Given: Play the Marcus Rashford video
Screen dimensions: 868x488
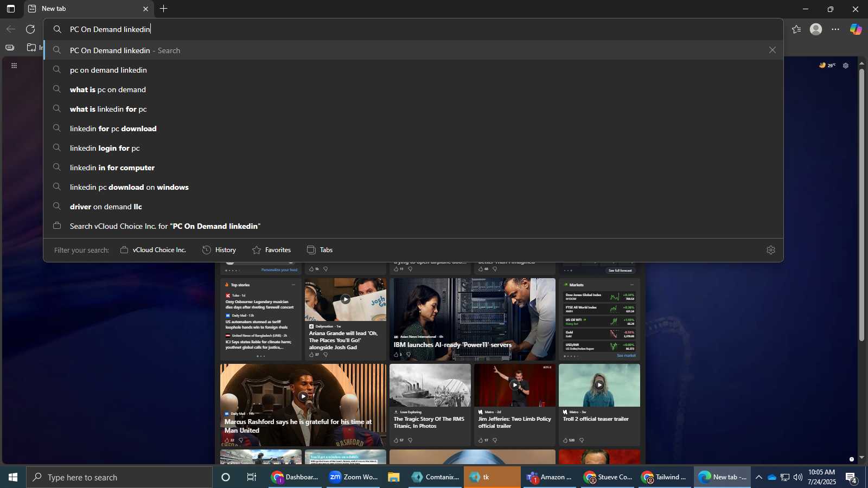Looking at the screenshot, I should point(303,396).
